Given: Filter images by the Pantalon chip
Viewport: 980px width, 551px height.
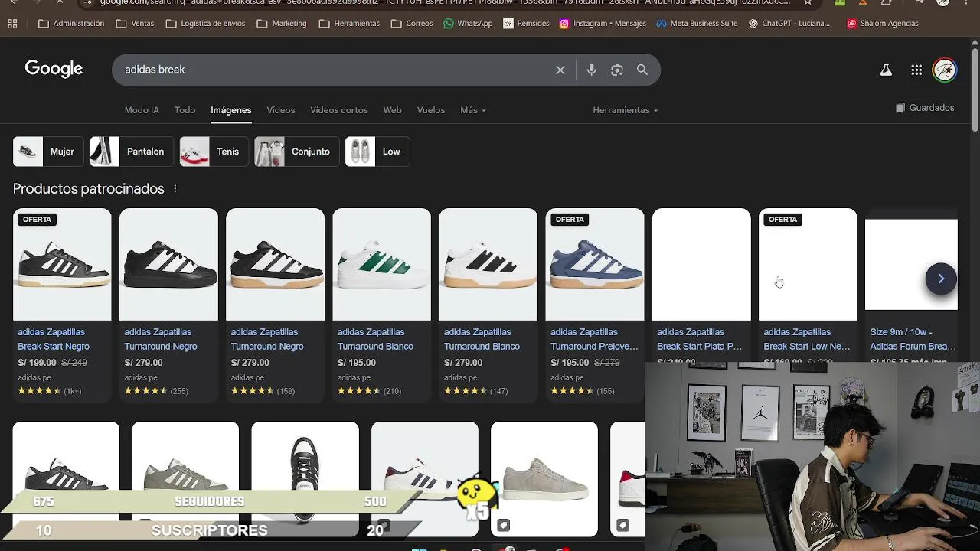Looking at the screenshot, I should (x=132, y=152).
